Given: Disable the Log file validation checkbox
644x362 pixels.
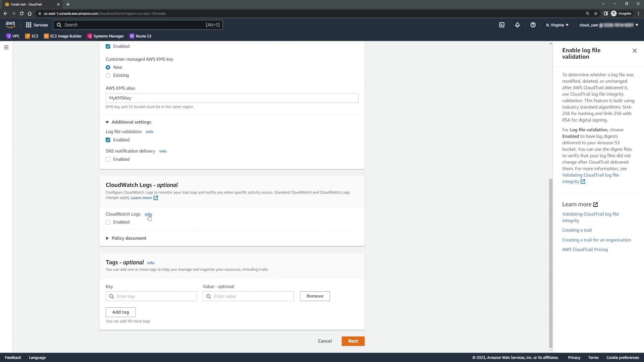Looking at the screenshot, I should tap(108, 140).
